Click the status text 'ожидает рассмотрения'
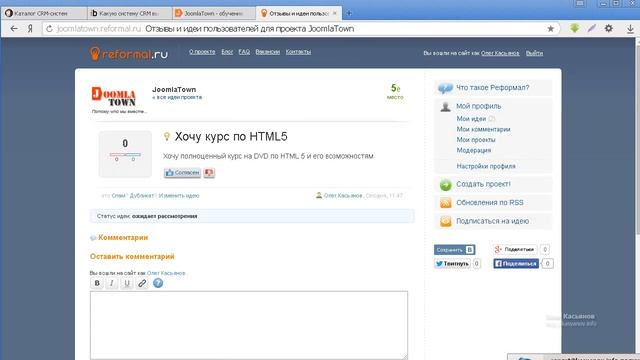This screenshot has width=640, height=360. [x=164, y=216]
